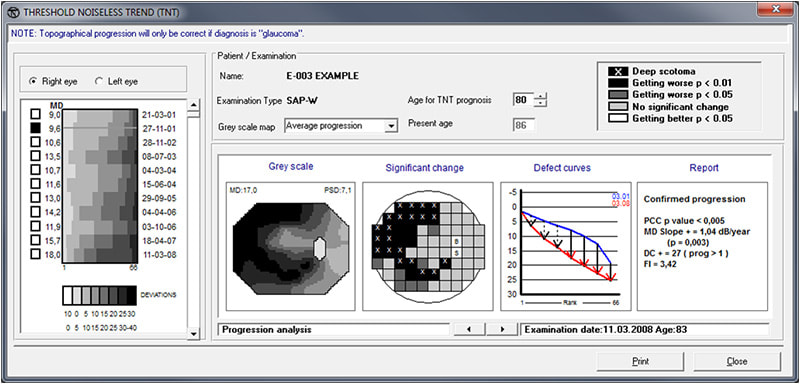The width and height of the screenshot is (800, 384).
Task: Tick the checkbox for exam MD 11,6
Action: (x=36, y=183)
